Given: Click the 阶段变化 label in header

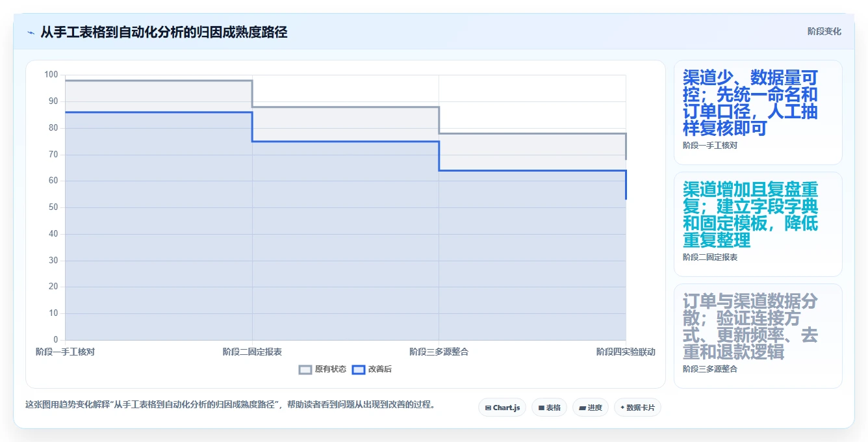Looking at the screenshot, I should tap(824, 31).
